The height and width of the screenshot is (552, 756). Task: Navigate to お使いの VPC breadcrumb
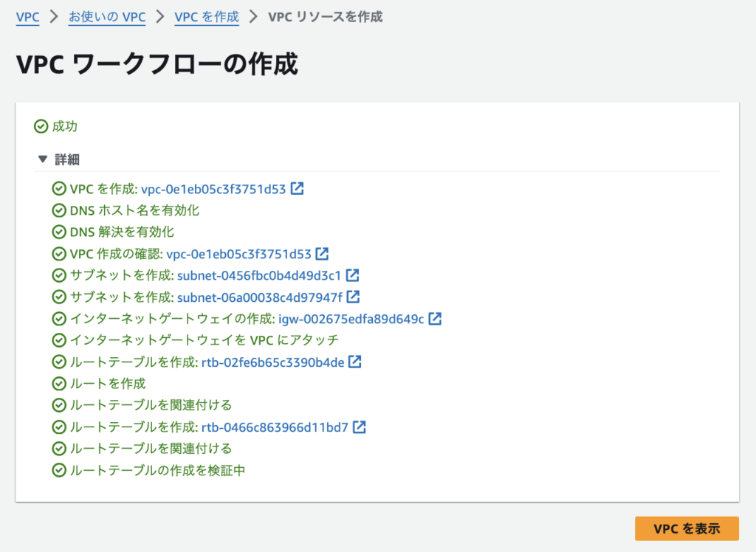pyautogui.click(x=107, y=16)
